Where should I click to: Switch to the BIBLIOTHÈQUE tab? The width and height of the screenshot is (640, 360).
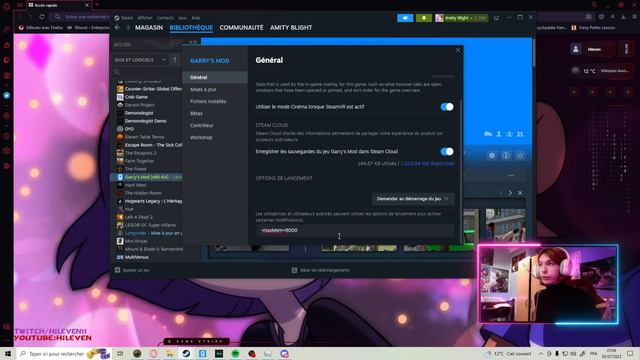point(191,27)
